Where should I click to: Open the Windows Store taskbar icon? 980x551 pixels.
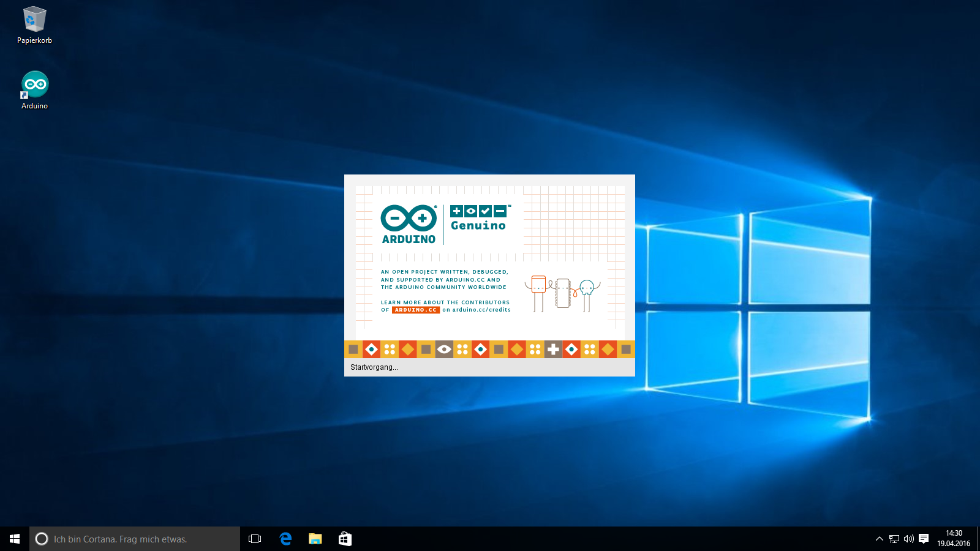[x=345, y=539]
